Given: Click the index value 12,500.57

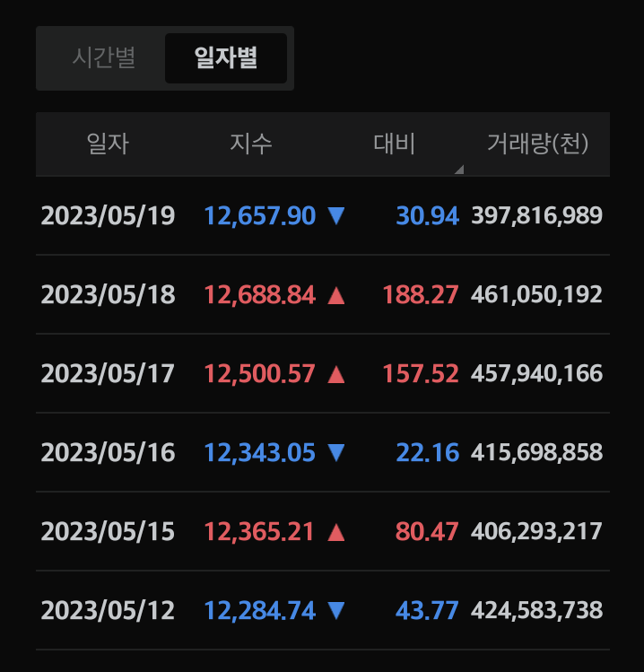Looking at the screenshot, I should pyautogui.click(x=259, y=374).
